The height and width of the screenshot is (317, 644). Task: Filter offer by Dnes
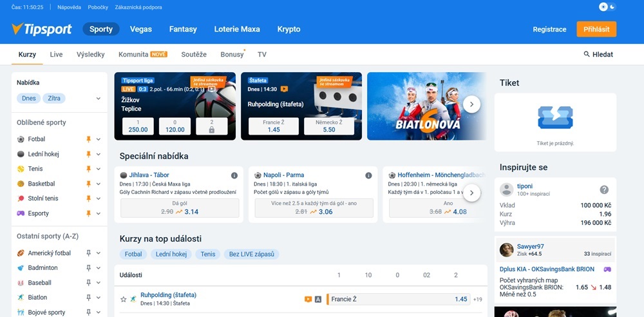point(29,99)
